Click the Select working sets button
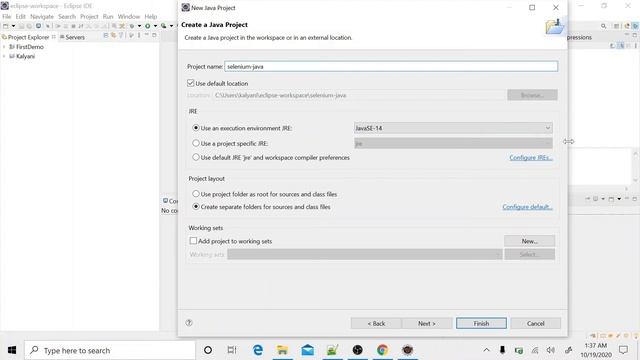The width and height of the screenshot is (640, 360). point(529,254)
